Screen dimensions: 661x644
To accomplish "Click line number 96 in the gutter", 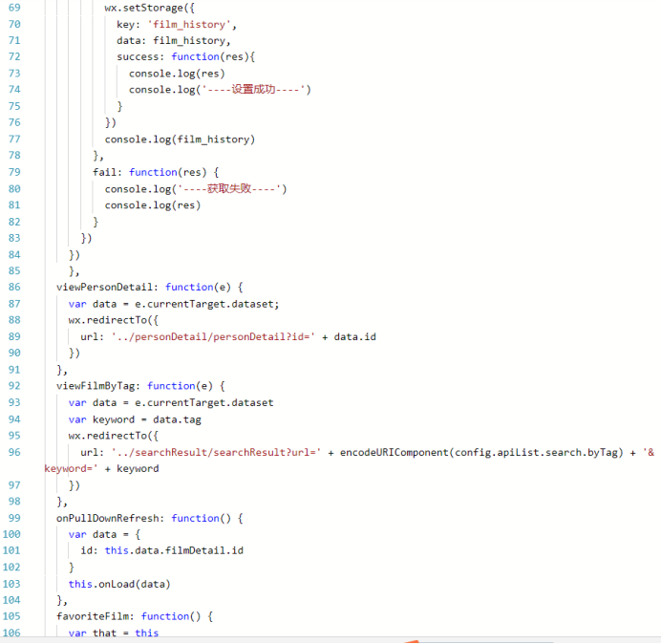I will point(14,453).
